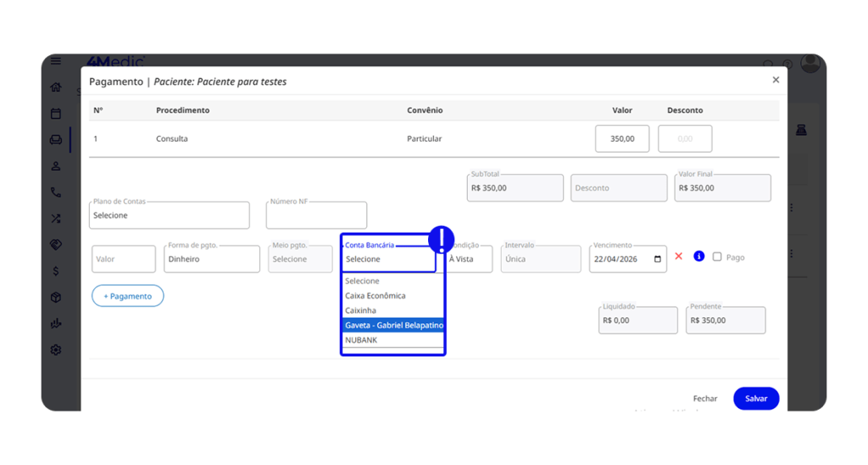Viewport: 868px width, 465px height.
Task: Click the phone icon in the sidebar
Action: (x=56, y=193)
